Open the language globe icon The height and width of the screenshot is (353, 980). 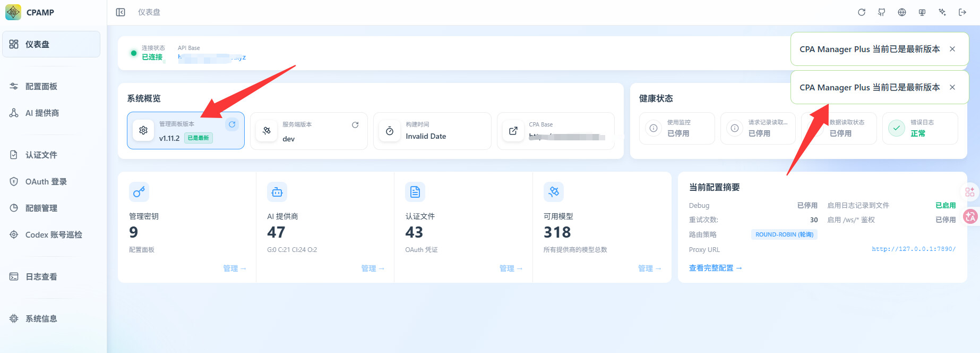pyautogui.click(x=902, y=12)
